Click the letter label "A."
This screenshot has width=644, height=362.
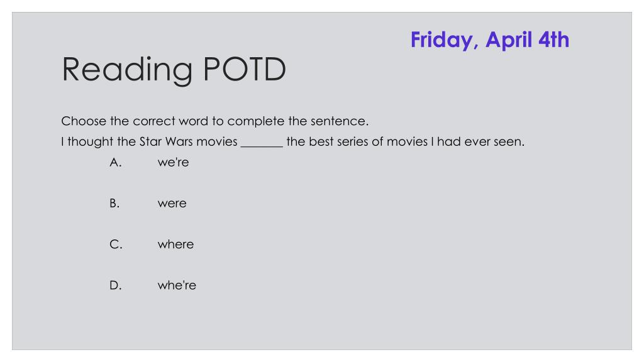[116, 162]
